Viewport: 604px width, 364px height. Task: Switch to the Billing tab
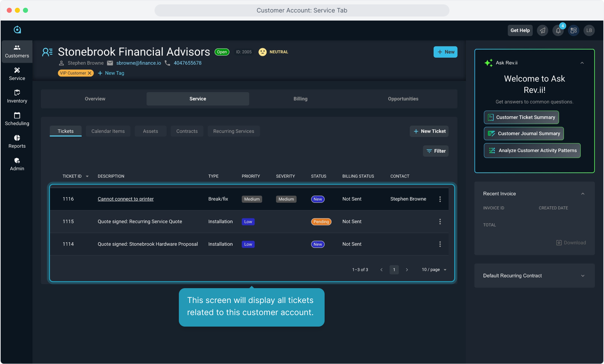tap(300, 99)
